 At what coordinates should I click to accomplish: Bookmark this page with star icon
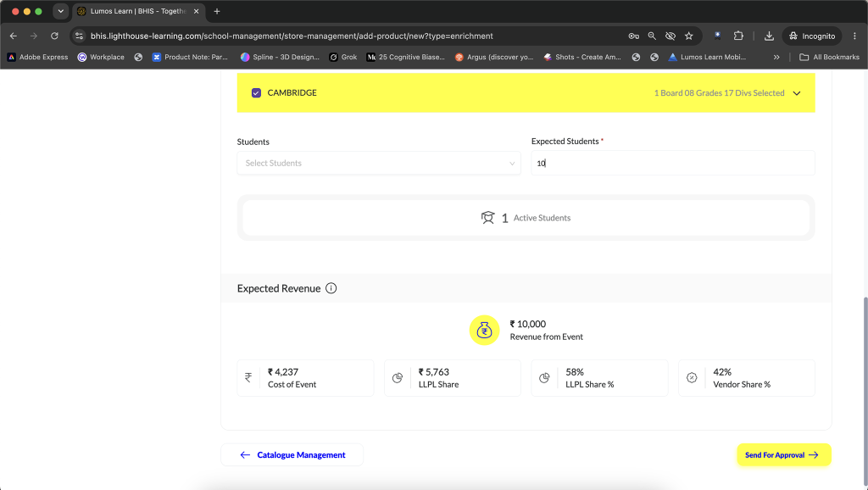pos(688,36)
